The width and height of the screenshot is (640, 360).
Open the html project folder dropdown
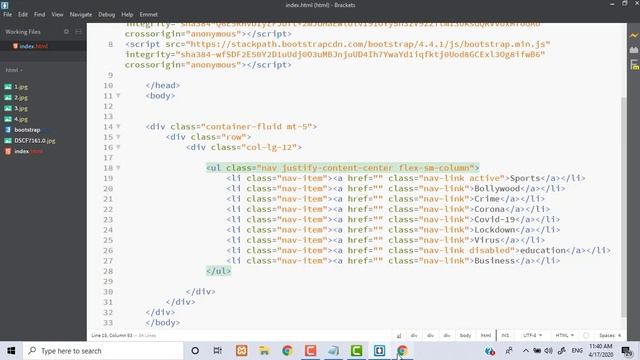[x=14, y=70]
